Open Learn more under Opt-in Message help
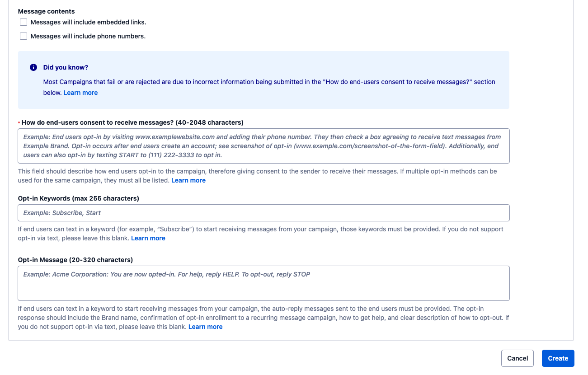 (205, 327)
